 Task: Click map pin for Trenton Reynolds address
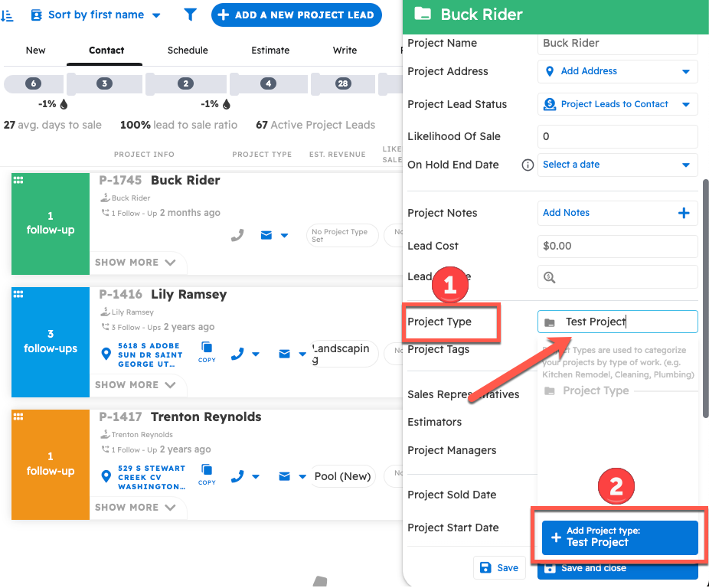point(106,476)
